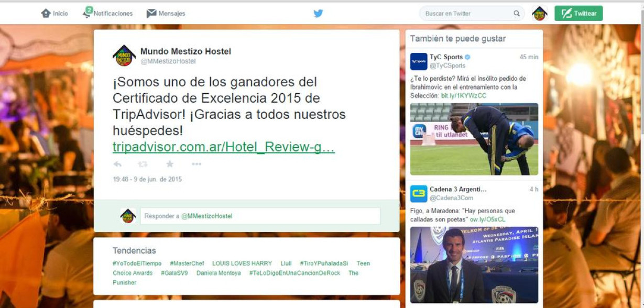The width and height of the screenshot is (644, 308).
Task: Open trend #YoTodoElTiempo
Action: click(137, 263)
